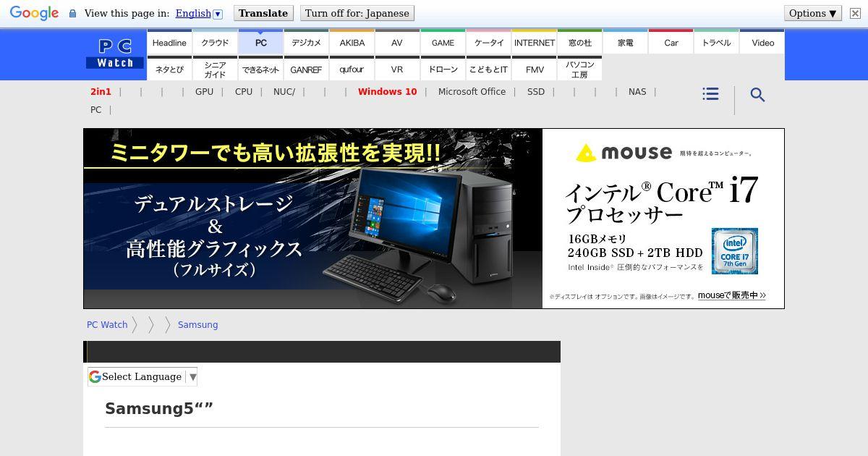The height and width of the screenshot is (456, 868).
Task: Open the English language dropdown
Action: point(199,13)
